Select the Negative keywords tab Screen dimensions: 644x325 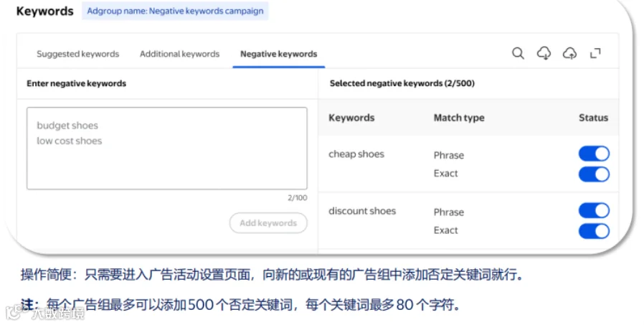(x=278, y=54)
